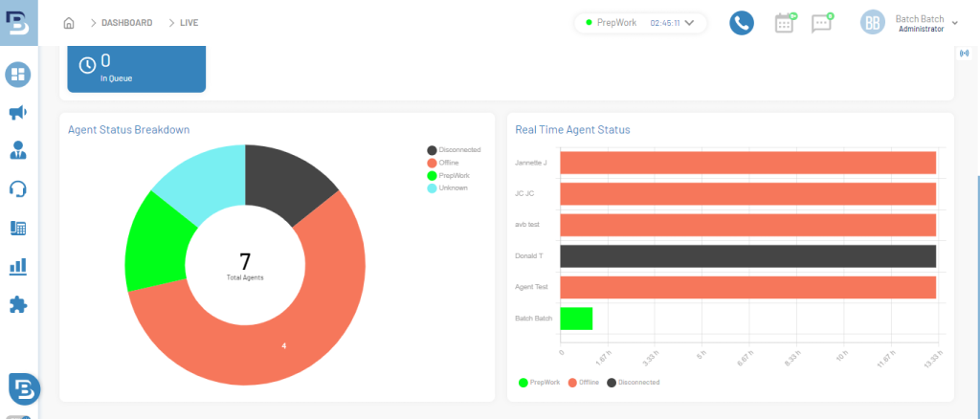Screen dimensions: 980x419
Task: Open the reports bar chart icon
Action: click(x=18, y=267)
